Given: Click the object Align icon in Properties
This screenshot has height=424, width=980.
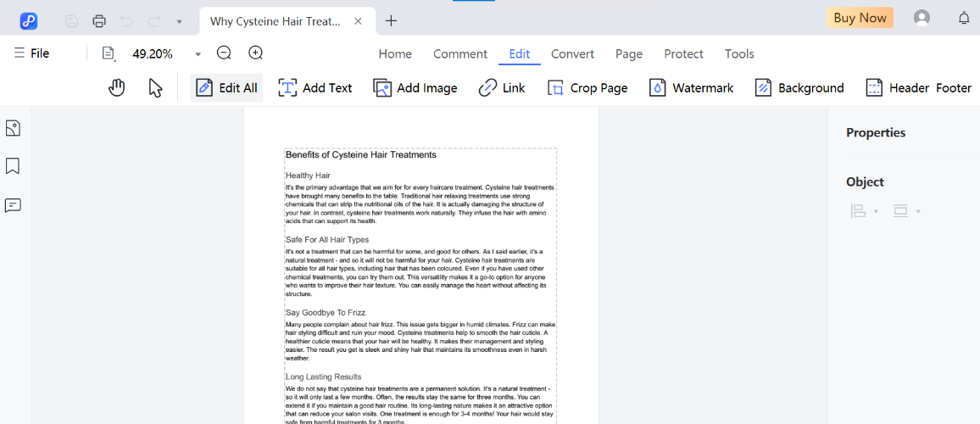Looking at the screenshot, I should point(858,211).
